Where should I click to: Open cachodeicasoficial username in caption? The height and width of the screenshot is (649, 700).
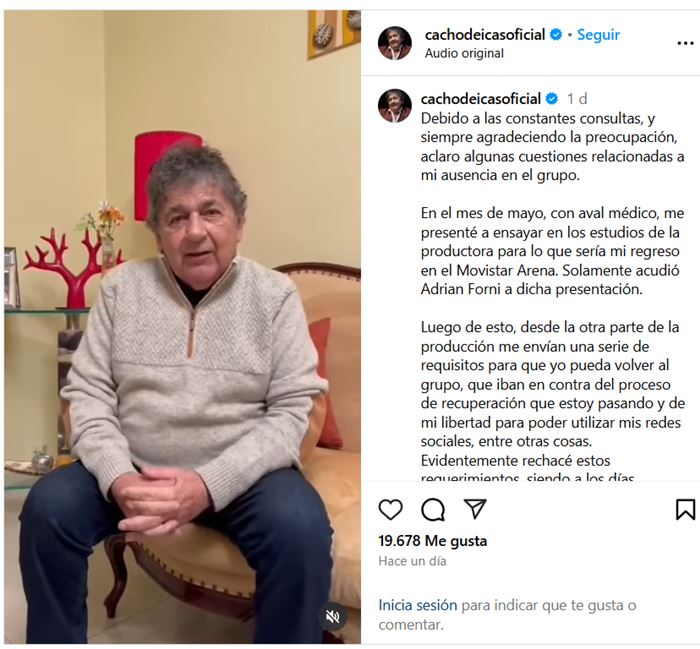tap(481, 98)
